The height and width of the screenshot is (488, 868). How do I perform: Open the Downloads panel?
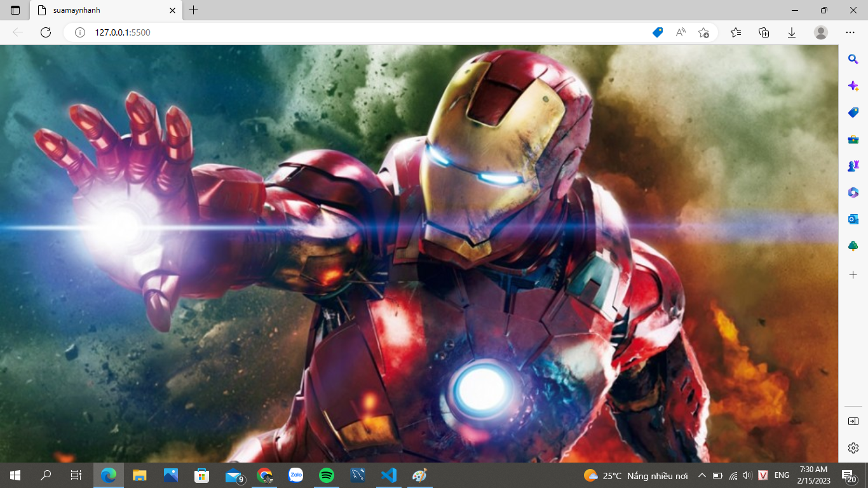coord(792,32)
